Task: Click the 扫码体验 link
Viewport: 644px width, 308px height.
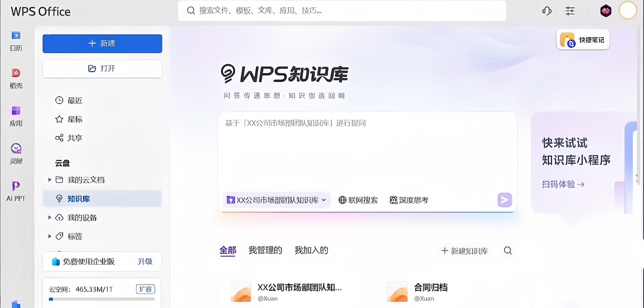Action: click(x=563, y=184)
